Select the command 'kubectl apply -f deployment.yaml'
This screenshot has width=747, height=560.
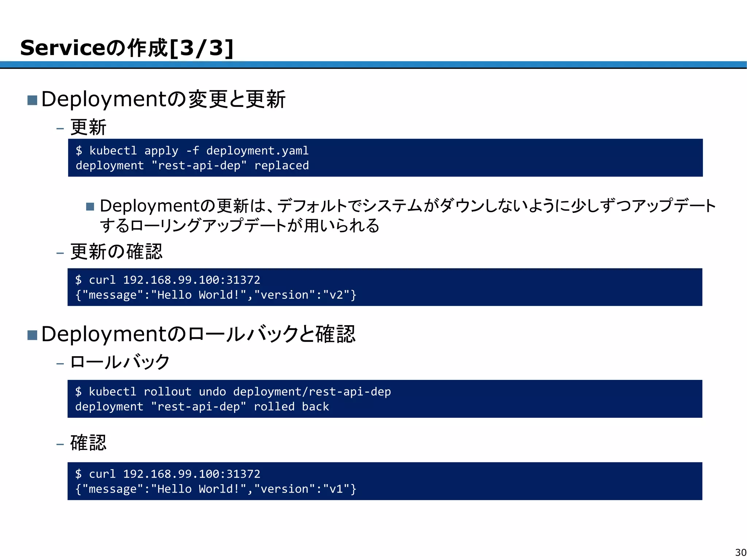[x=199, y=151]
